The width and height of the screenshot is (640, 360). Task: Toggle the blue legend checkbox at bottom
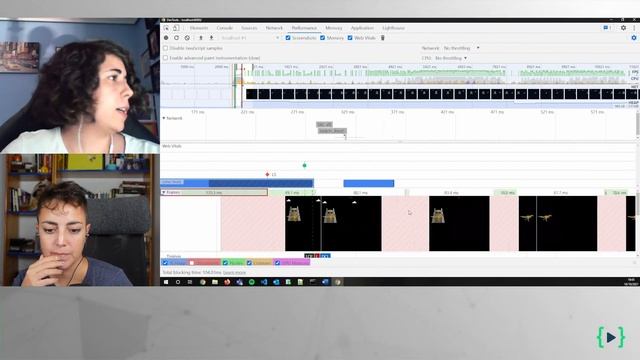pos(165,262)
